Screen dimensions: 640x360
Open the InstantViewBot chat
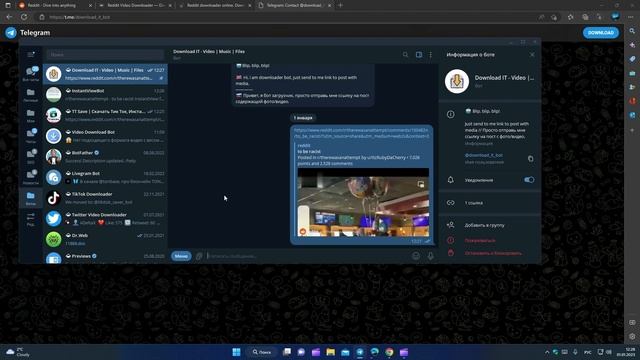(x=105, y=95)
